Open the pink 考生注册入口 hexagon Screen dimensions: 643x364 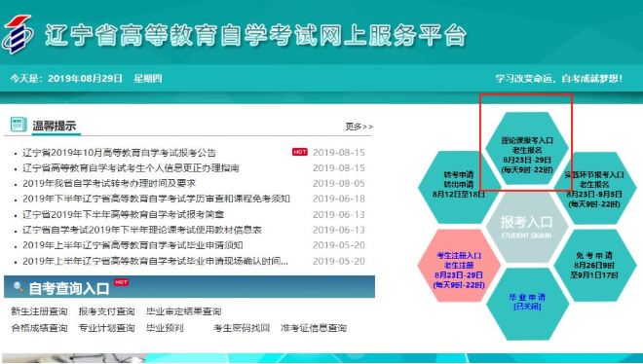coord(459,266)
